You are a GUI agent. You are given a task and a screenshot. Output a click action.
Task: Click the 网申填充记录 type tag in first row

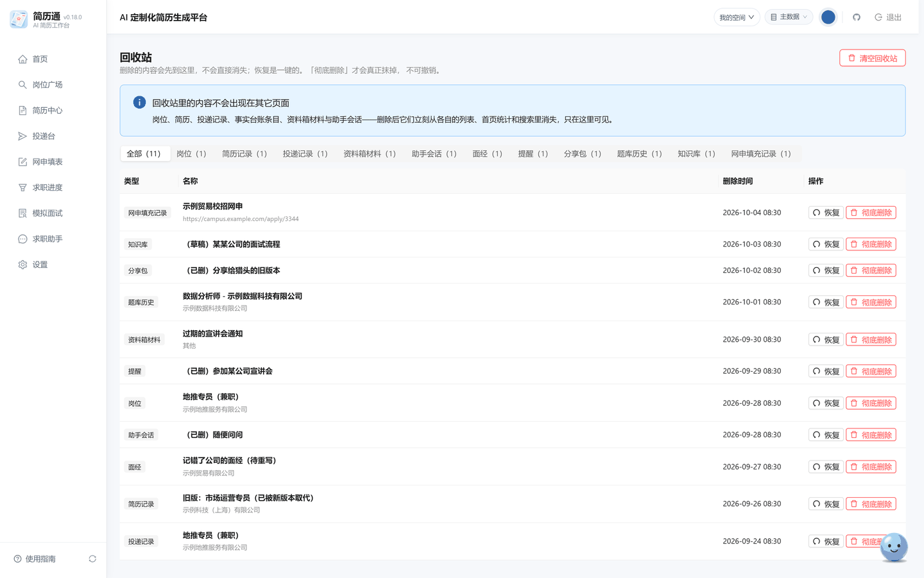tap(147, 213)
